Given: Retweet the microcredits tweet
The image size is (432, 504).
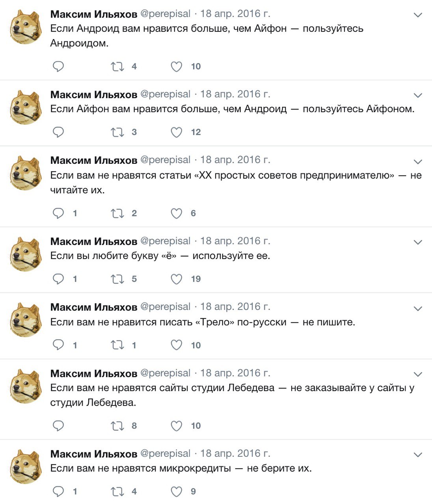Looking at the screenshot, I should tap(117, 491).
